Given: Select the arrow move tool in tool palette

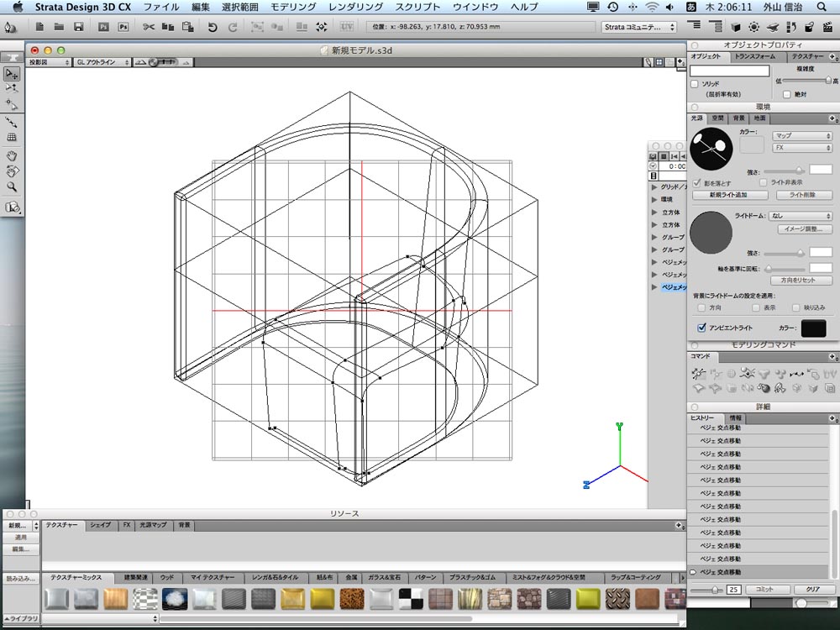Looking at the screenshot, I should pos(12,74).
